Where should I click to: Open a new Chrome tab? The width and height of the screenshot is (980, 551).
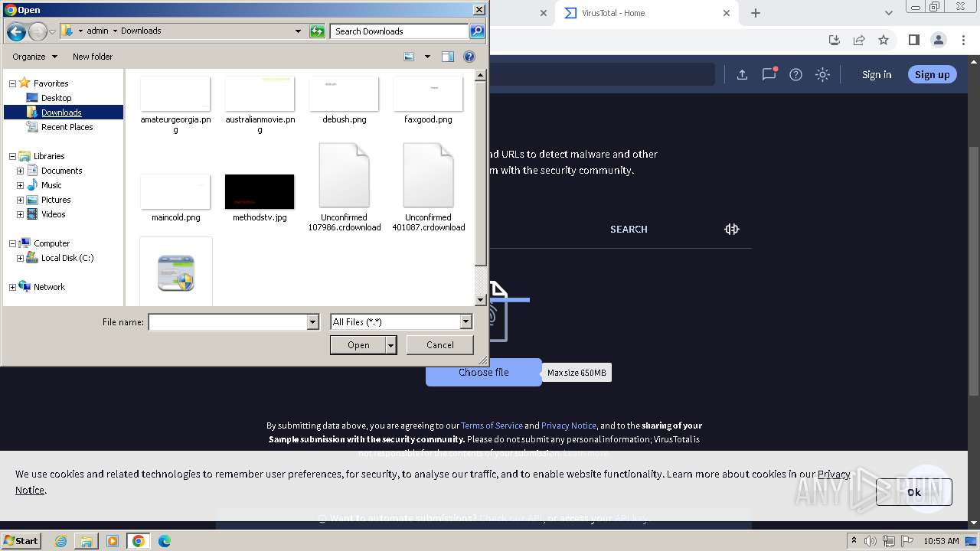(x=756, y=13)
